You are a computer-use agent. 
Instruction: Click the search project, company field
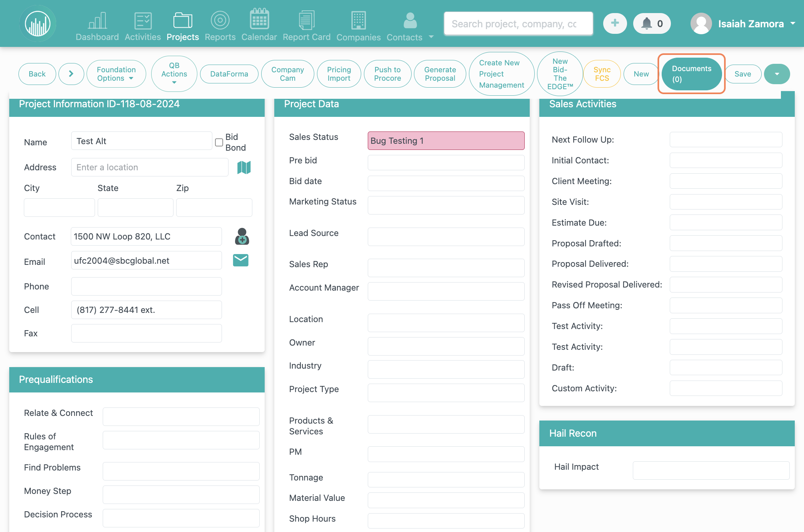518,23
